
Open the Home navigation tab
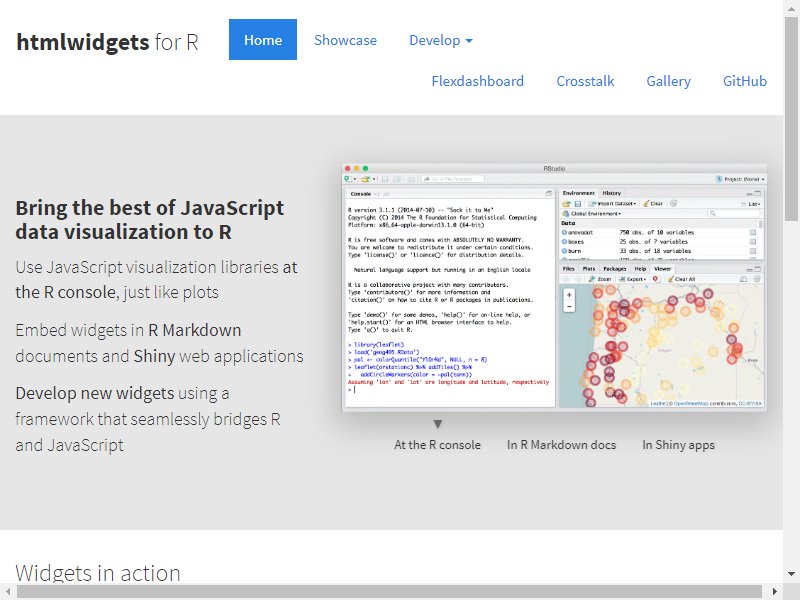click(x=263, y=40)
